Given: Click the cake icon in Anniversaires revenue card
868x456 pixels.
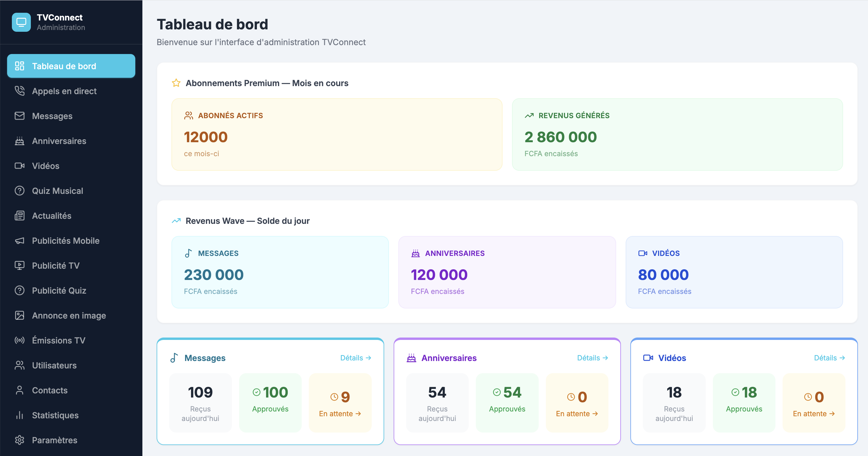Looking at the screenshot, I should tap(416, 253).
